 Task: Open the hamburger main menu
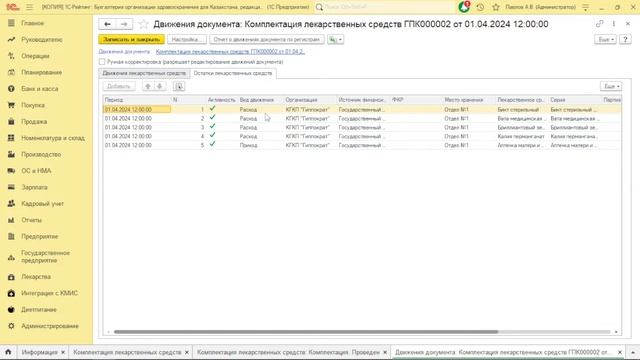29,7
